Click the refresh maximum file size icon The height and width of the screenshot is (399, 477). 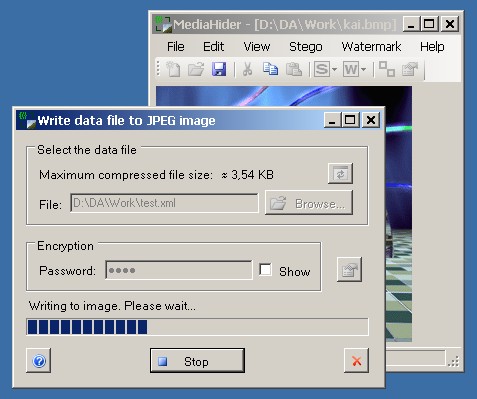coord(340,174)
